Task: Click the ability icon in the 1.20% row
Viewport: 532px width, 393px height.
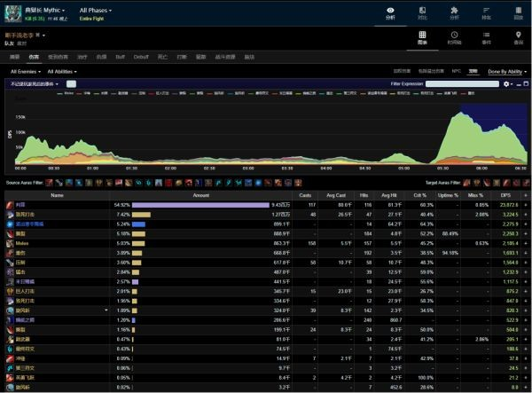Action: (10, 320)
